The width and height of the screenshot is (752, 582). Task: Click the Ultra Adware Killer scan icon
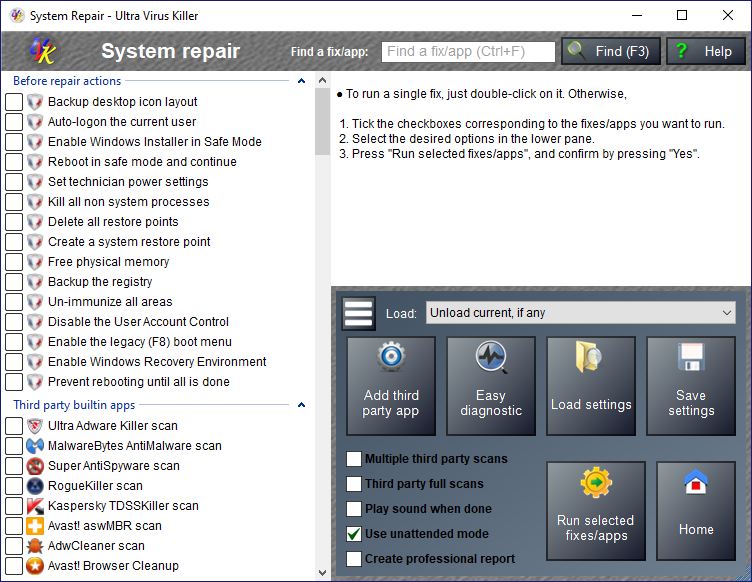click(35, 426)
